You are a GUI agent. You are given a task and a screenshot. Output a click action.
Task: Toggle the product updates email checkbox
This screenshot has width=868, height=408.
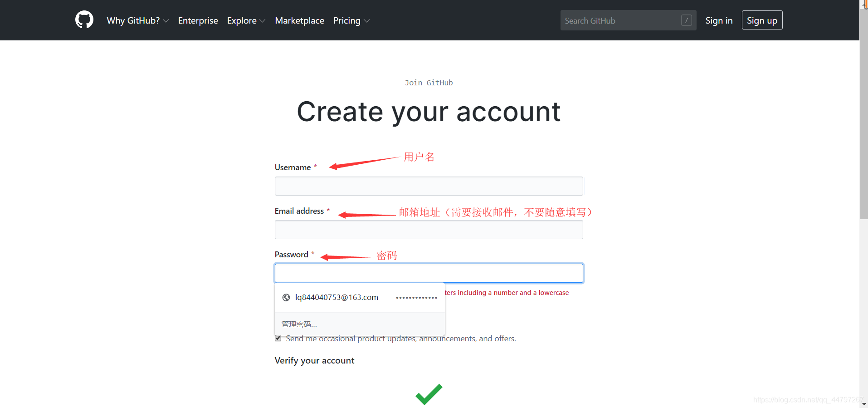click(x=278, y=338)
